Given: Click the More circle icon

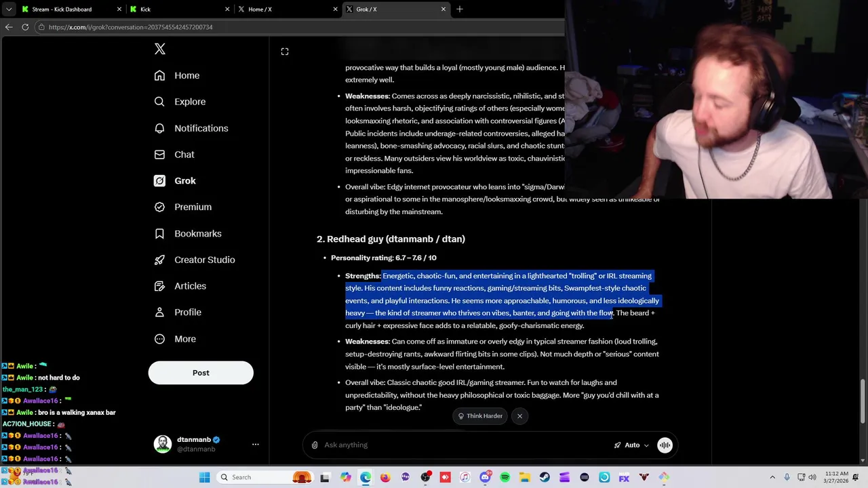Looking at the screenshot, I should click(159, 339).
